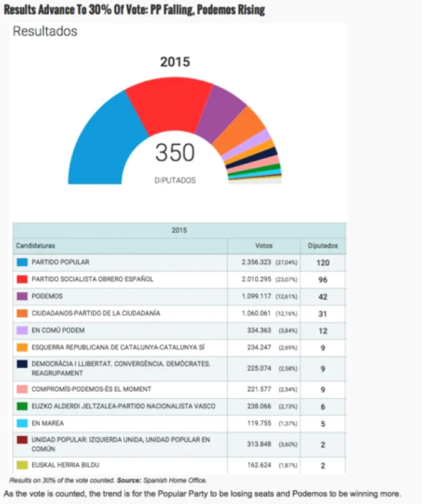Click vote count 234.247
The image size is (423, 504).
pos(259,347)
